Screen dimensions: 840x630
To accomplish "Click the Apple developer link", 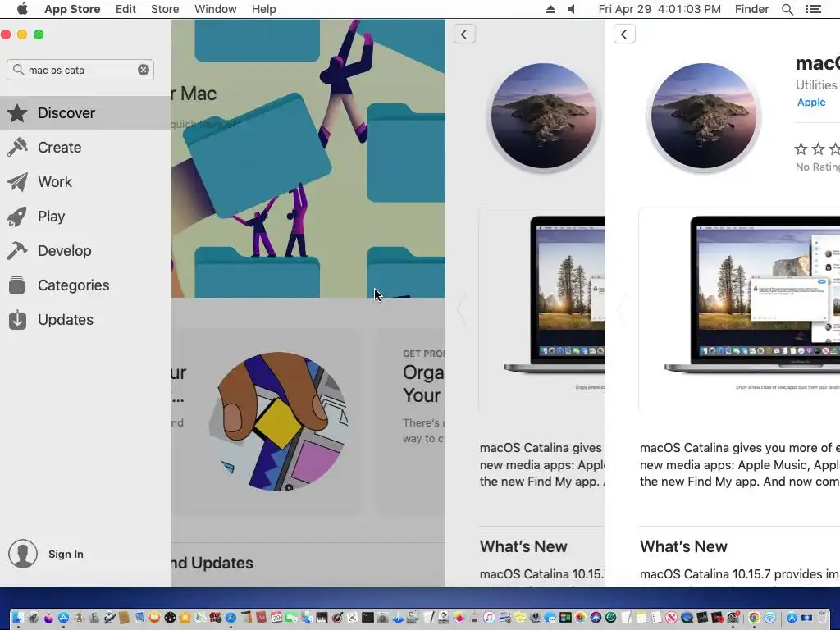I will (x=811, y=103).
